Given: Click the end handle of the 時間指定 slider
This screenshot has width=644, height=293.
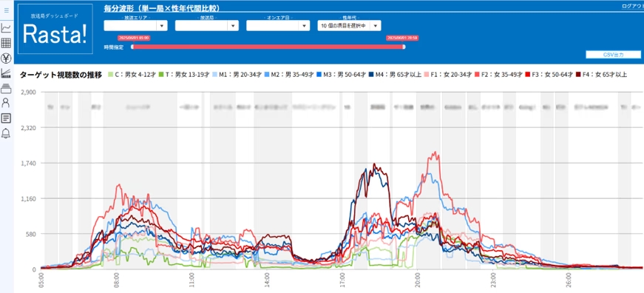Looking at the screenshot, I should [404, 47].
